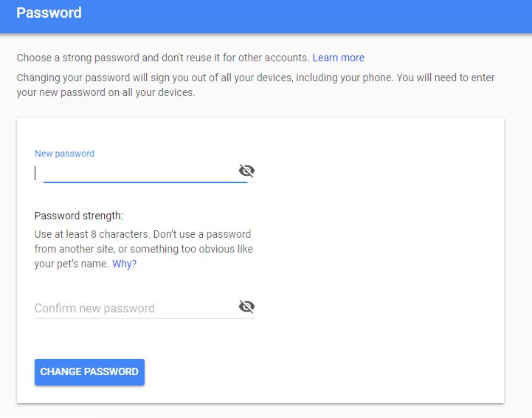Screen dimensions: 532x418
Task: Open the Why? link about password strength
Action: tap(124, 264)
